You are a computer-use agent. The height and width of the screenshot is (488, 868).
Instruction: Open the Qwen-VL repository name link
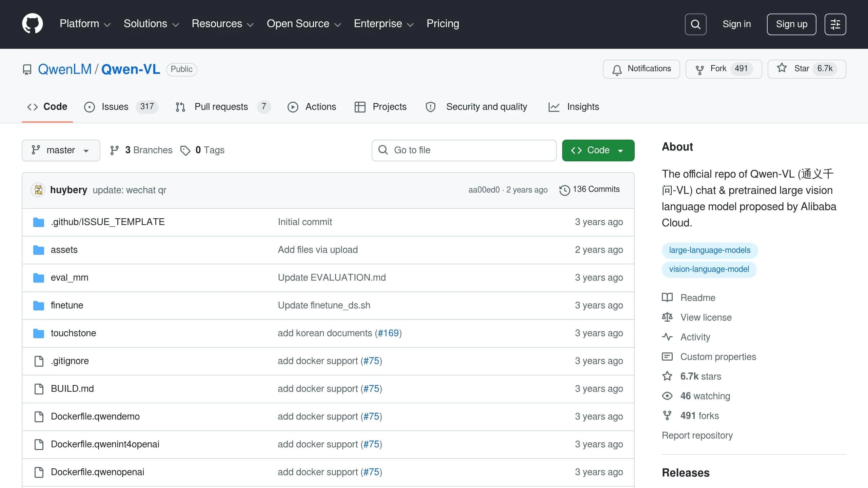pos(131,69)
